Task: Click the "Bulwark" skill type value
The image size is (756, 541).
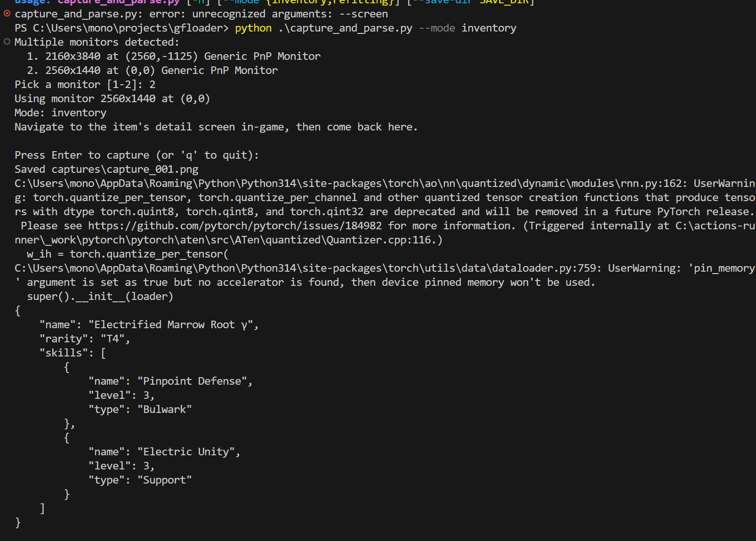Action: click(164, 410)
